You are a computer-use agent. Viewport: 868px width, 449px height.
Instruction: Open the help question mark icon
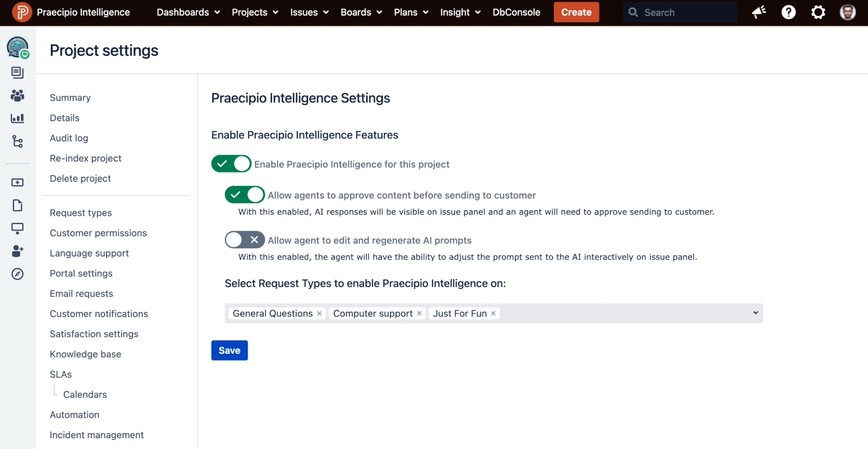[789, 12]
